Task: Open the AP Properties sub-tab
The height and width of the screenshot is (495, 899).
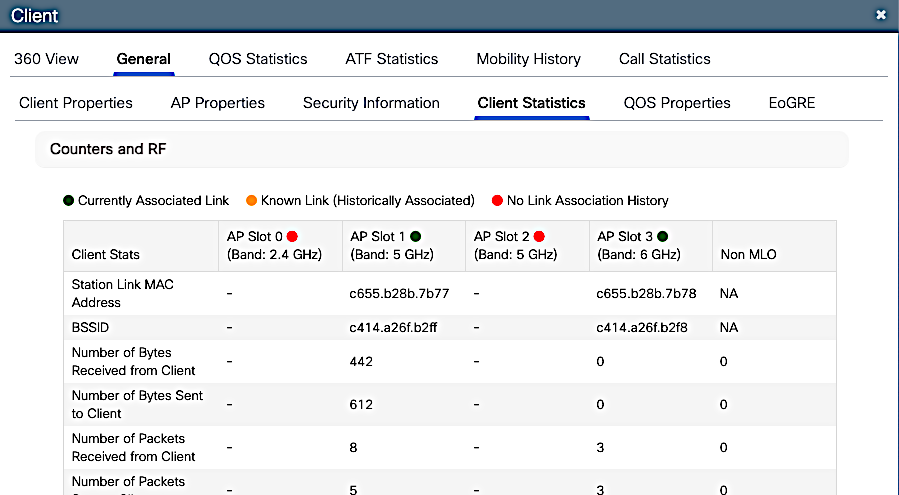Action: pos(218,103)
